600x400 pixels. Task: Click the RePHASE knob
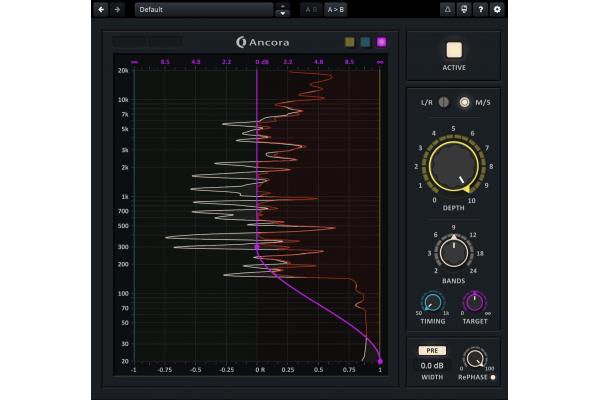[x=475, y=359]
